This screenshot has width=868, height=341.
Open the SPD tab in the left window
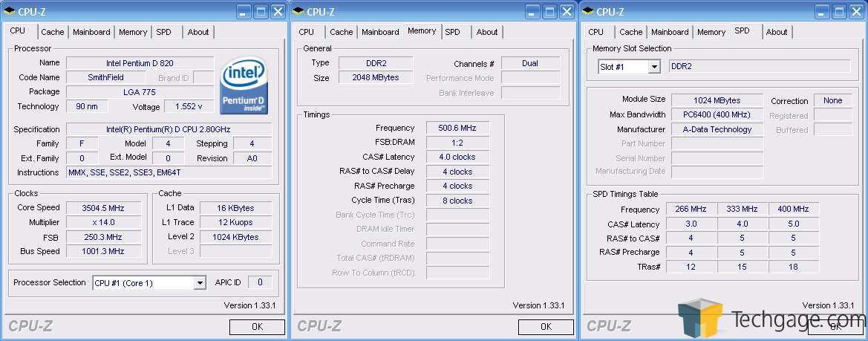pyautogui.click(x=164, y=32)
